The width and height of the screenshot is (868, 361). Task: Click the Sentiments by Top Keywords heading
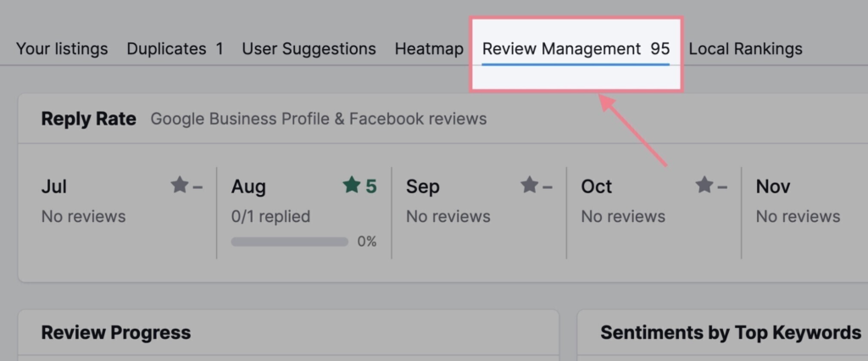click(731, 332)
